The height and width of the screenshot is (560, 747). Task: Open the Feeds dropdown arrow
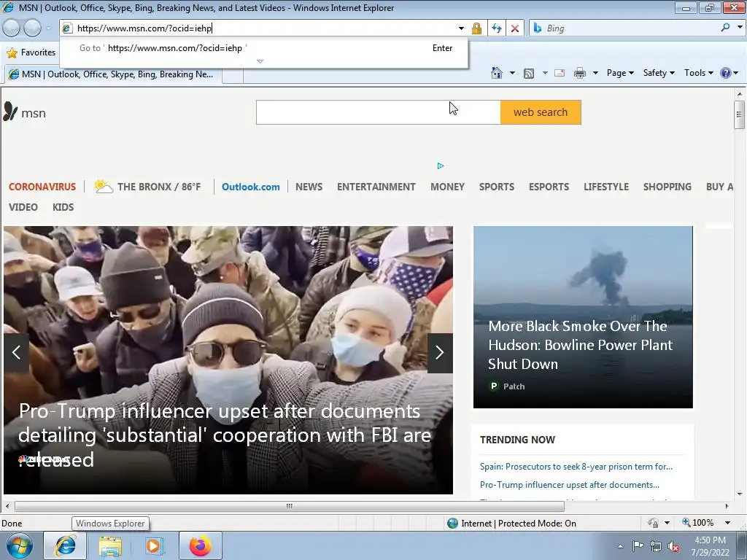[x=545, y=73]
